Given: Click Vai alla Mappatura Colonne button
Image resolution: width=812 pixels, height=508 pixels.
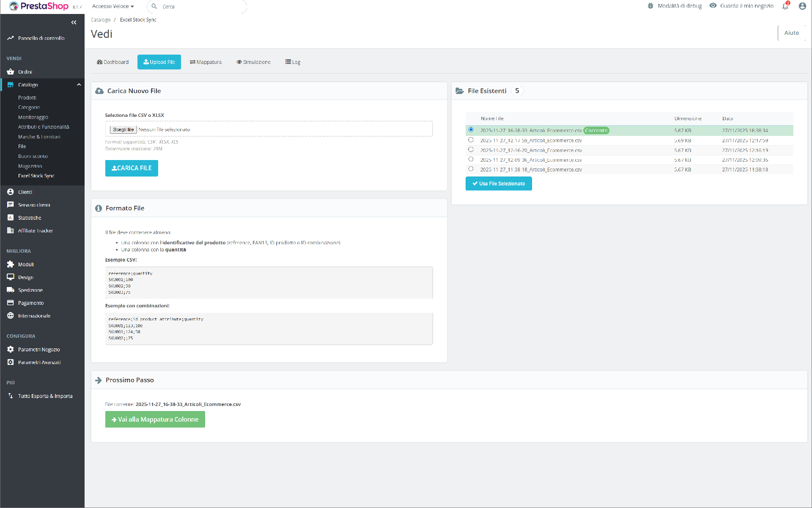Looking at the screenshot, I should (x=155, y=419).
